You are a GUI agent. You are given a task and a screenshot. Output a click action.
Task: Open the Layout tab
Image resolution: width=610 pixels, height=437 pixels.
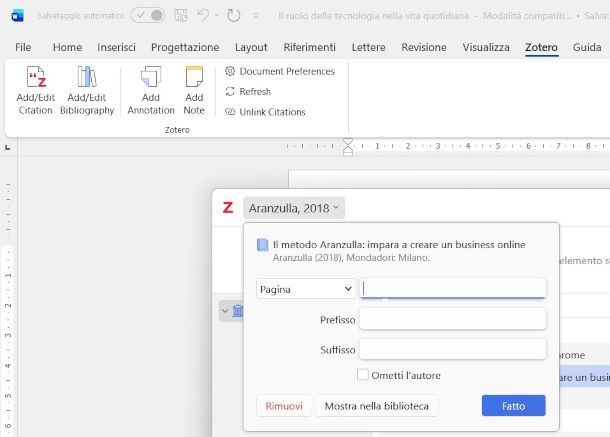[x=251, y=47]
